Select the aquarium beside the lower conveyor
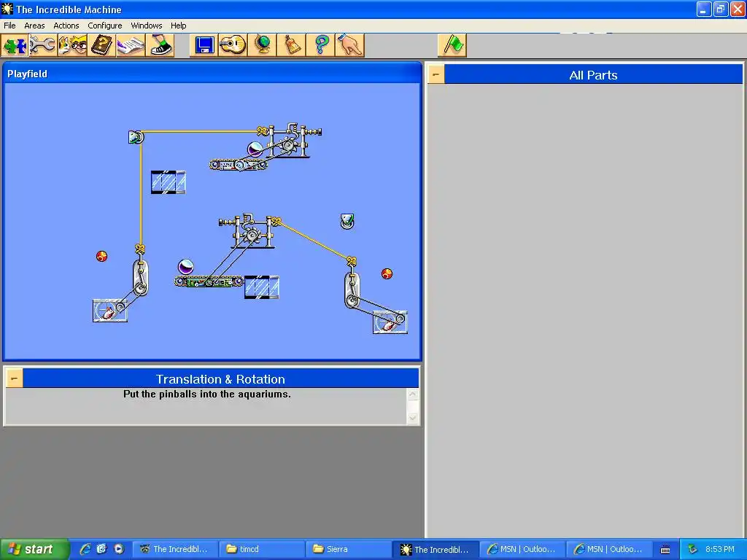 point(262,287)
